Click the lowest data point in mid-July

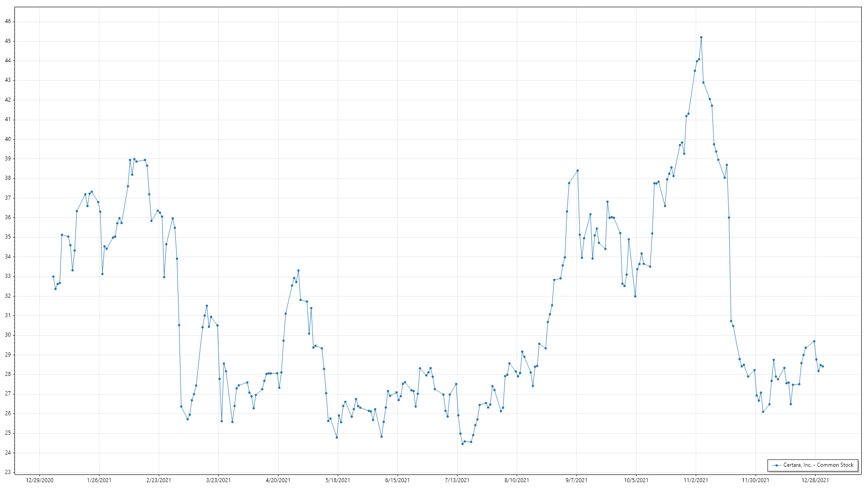pyautogui.click(x=462, y=444)
